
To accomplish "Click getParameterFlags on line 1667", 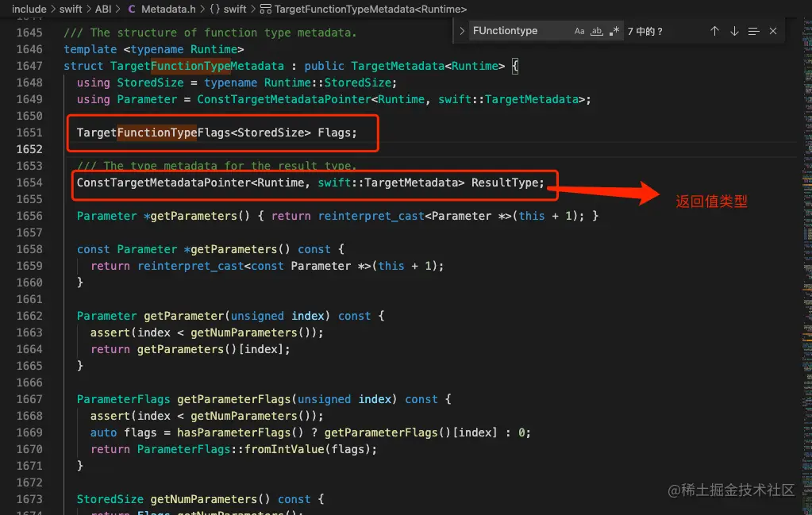I will [233, 399].
